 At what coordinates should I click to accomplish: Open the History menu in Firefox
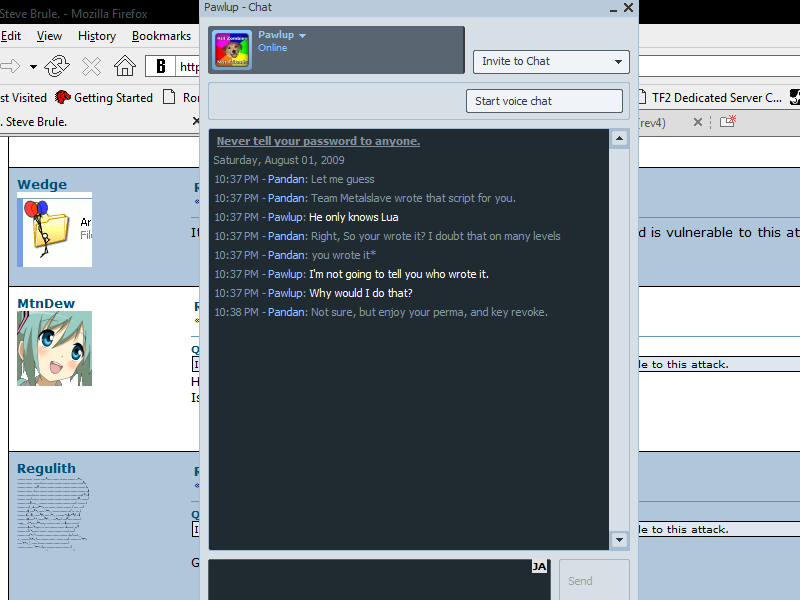[x=96, y=36]
